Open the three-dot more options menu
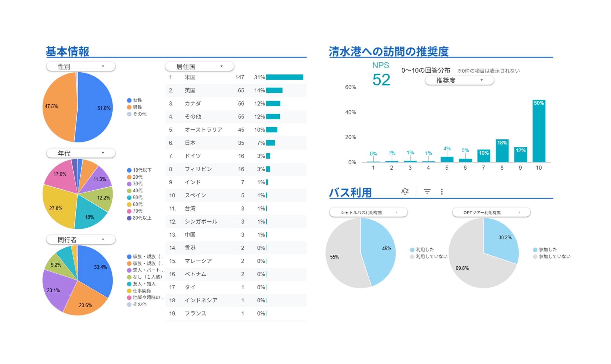Viewport: 611px width, 364px height. tap(442, 191)
